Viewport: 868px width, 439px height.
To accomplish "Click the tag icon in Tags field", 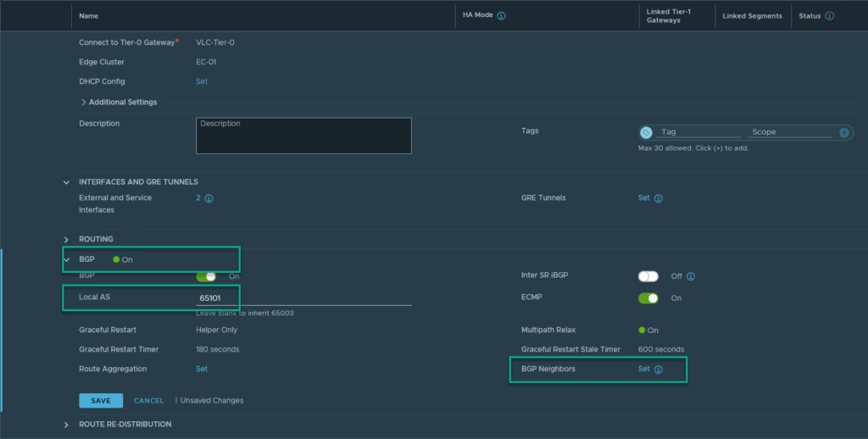I will click(647, 132).
